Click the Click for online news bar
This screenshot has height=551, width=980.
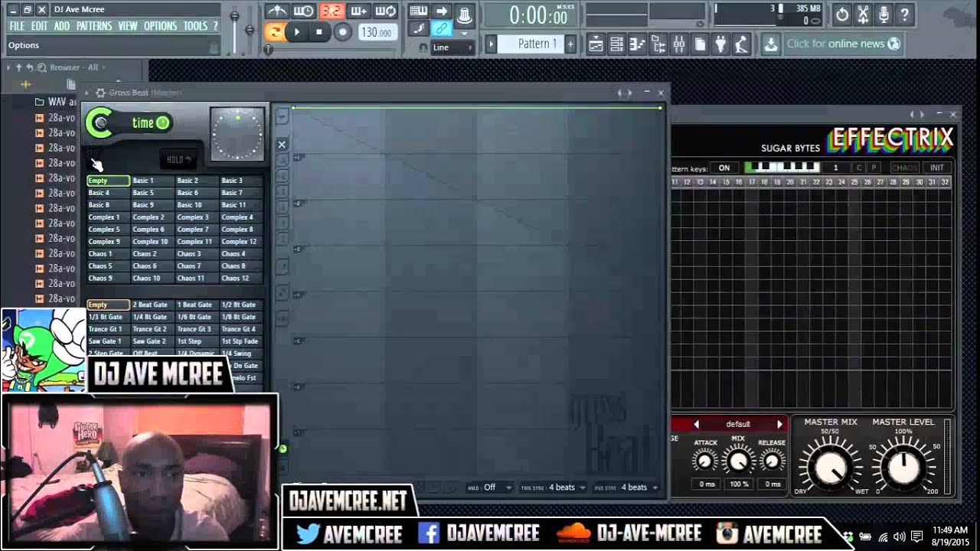pos(843,44)
